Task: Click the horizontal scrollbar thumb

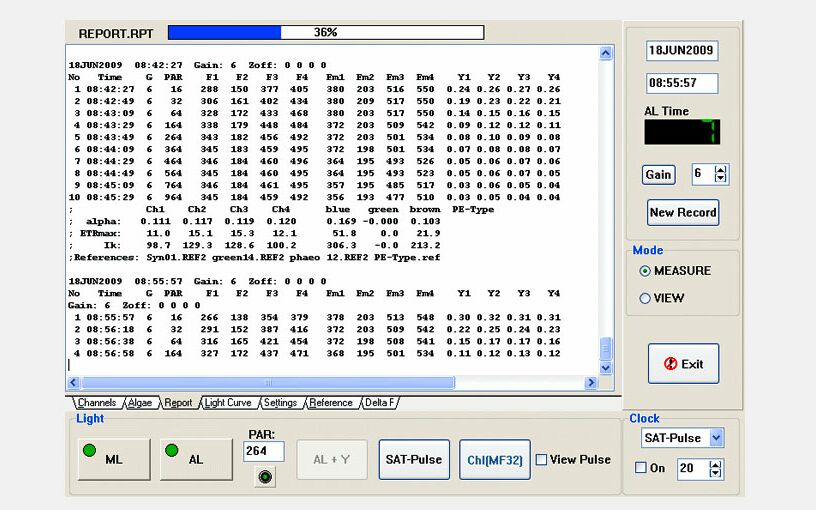Action: tap(269, 382)
